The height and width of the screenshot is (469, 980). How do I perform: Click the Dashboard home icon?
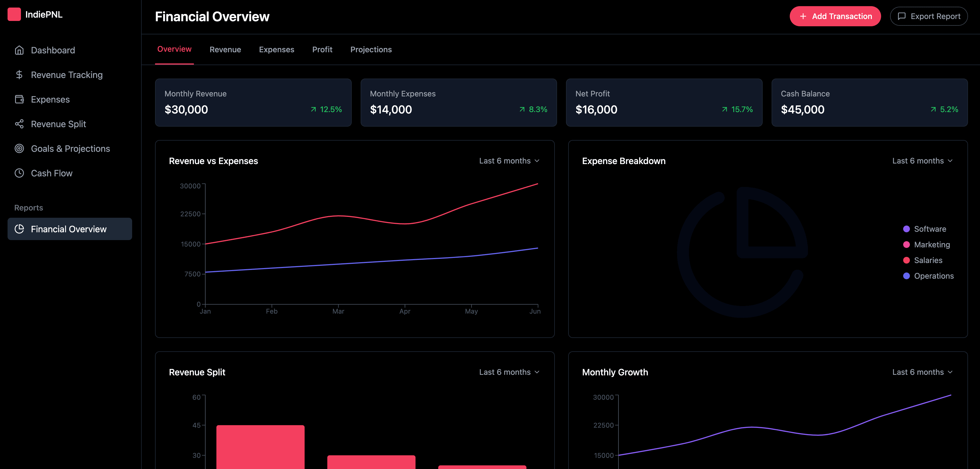19,50
